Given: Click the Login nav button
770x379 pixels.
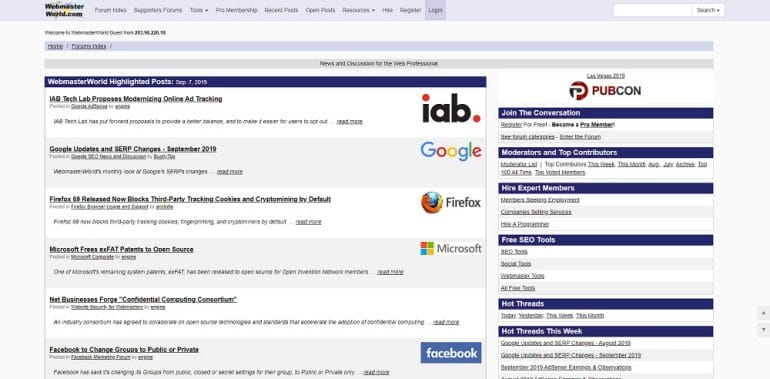Looking at the screenshot, I should (x=435, y=10).
